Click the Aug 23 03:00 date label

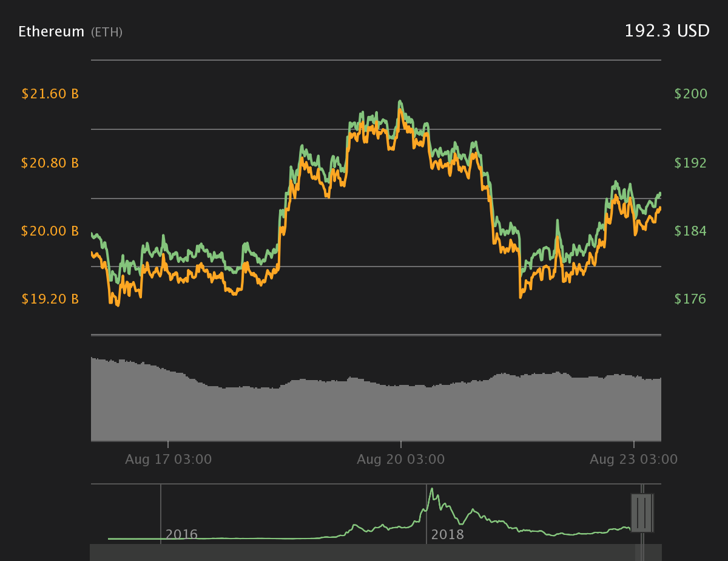(x=633, y=460)
